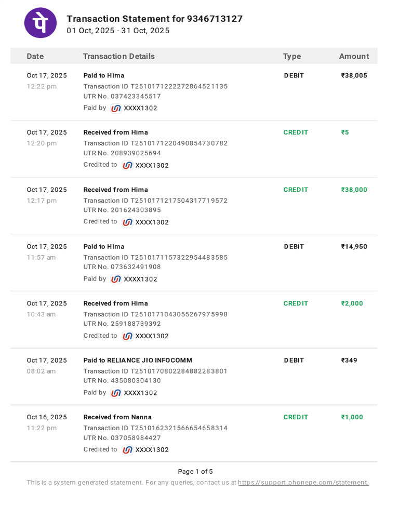Image resolution: width=399 pixels, height=532 pixels.
Task: Click the ₹38,005 debit amount
Action: [354, 76]
